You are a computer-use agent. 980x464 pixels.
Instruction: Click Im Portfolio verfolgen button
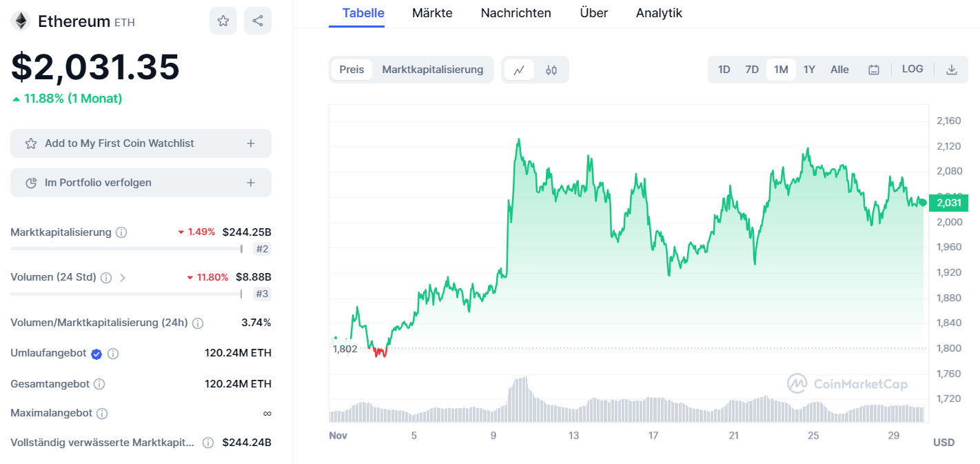coord(141,183)
